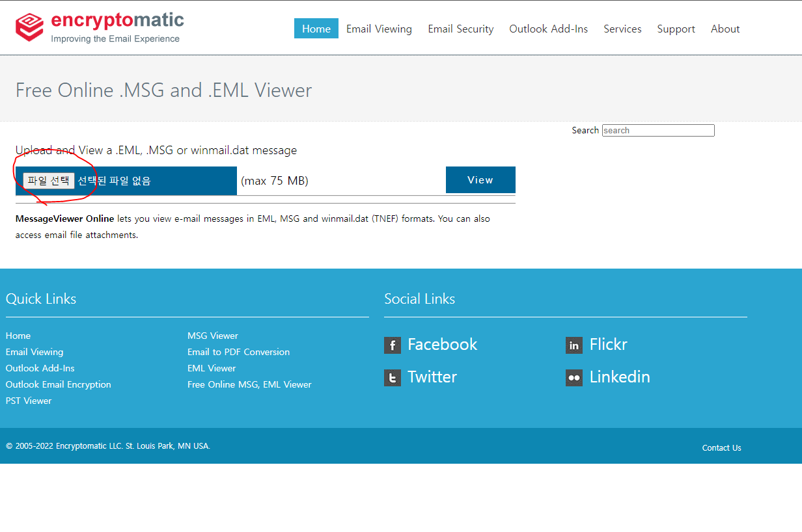Viewport: 802px width, 532px height.
Task: Open the Linkedin text link
Action: tap(620, 377)
